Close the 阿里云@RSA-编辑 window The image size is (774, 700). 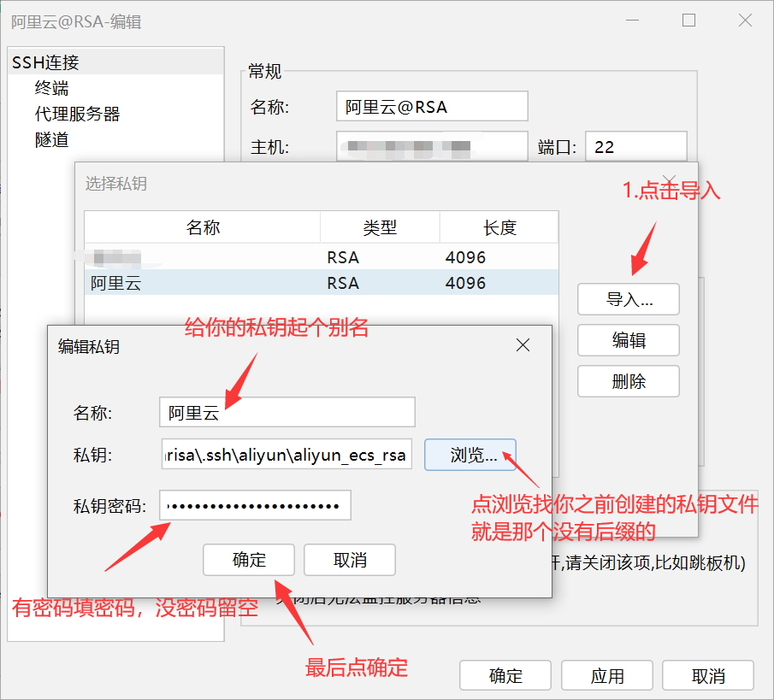click(x=745, y=21)
